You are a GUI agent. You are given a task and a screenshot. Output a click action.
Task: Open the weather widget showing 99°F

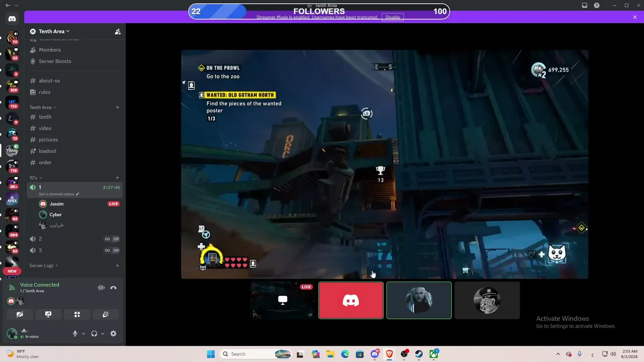click(22, 354)
